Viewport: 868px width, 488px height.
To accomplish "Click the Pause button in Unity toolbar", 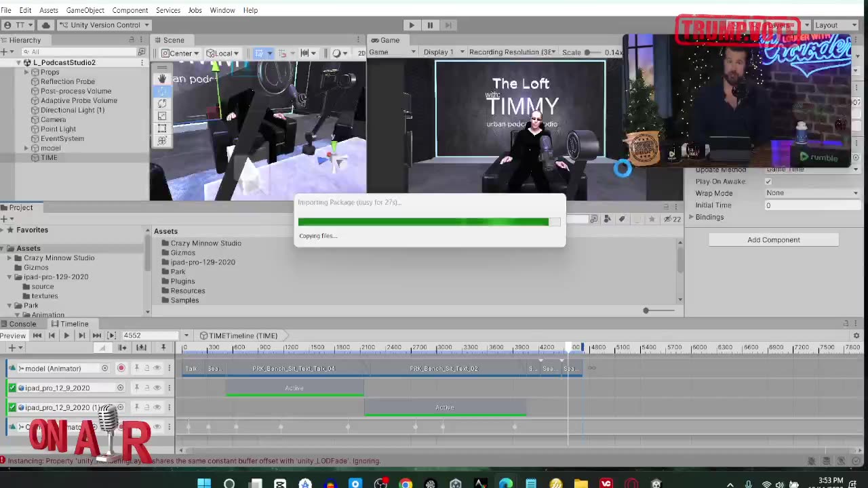I will click(430, 25).
